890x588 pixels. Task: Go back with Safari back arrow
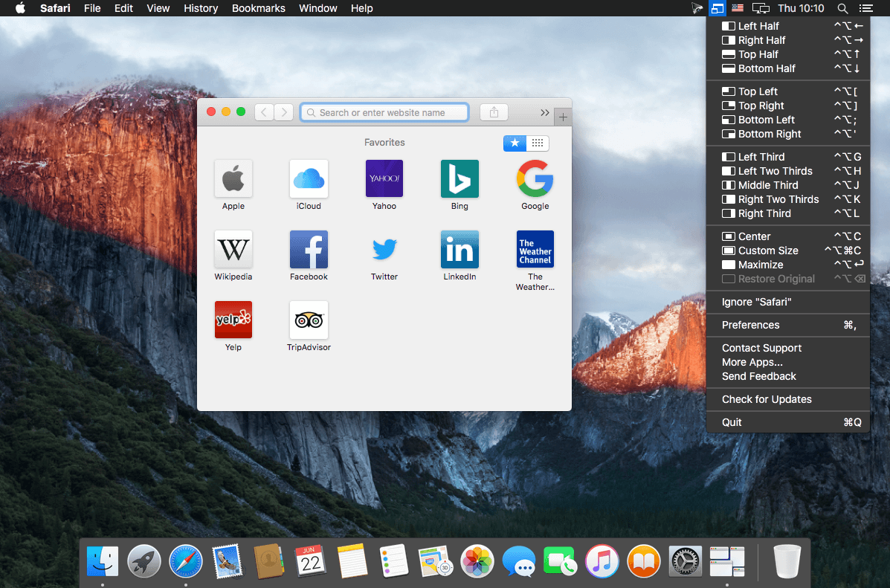click(x=264, y=112)
